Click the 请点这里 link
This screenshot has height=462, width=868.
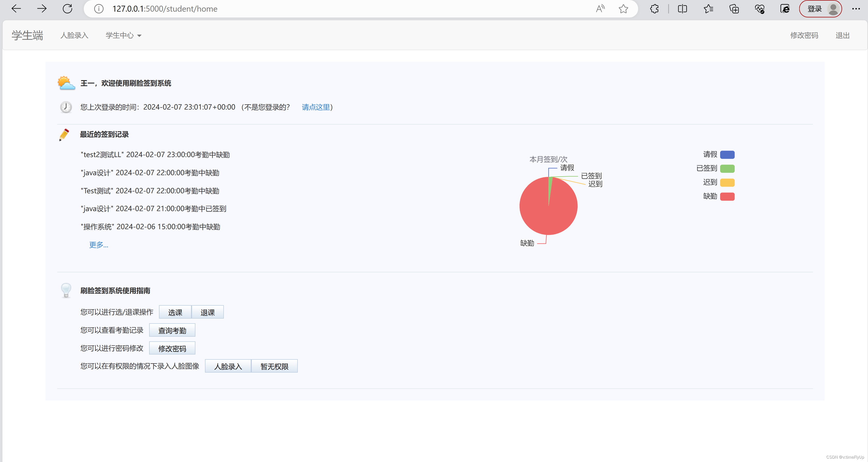click(316, 107)
